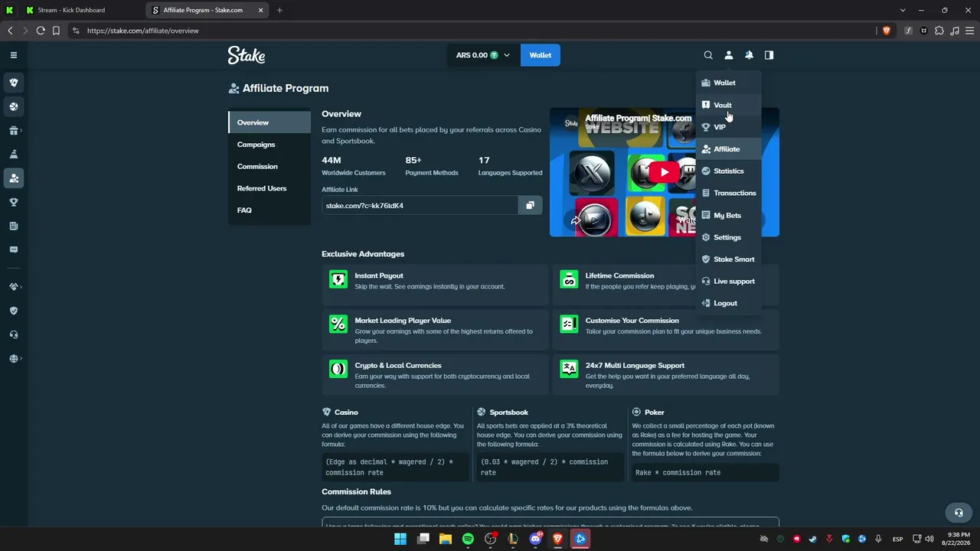Open the floating support headset button
Screen dimensions: 980x551
tap(958, 513)
